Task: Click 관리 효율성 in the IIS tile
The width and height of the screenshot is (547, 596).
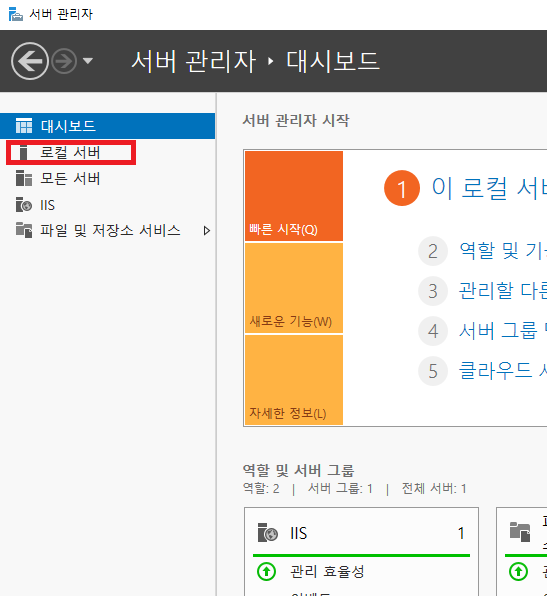Action: coord(327,572)
